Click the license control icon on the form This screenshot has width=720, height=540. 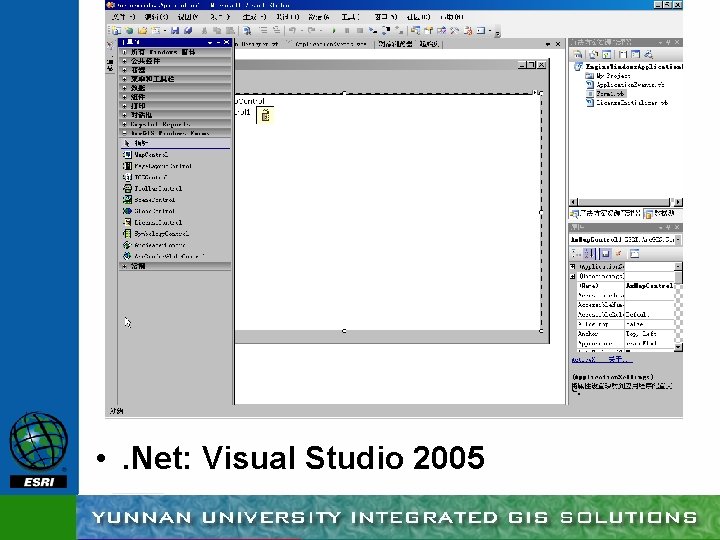click(x=265, y=115)
